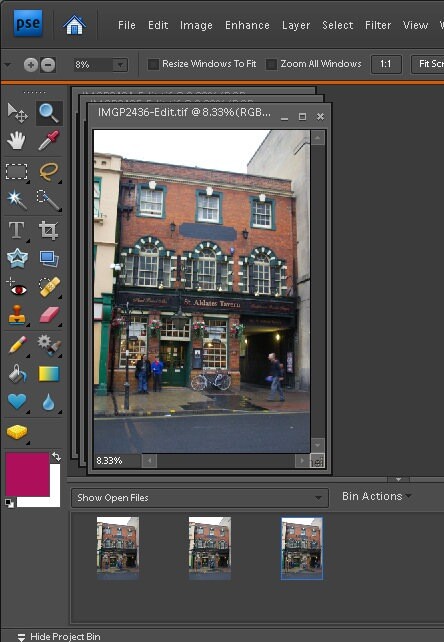The image size is (444, 642).
Task: Open the Enhance menu
Action: click(247, 25)
